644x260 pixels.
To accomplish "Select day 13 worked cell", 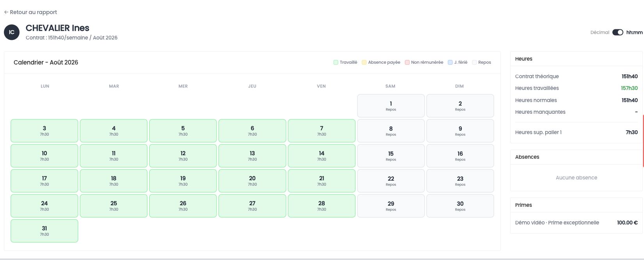I will coord(252,156).
